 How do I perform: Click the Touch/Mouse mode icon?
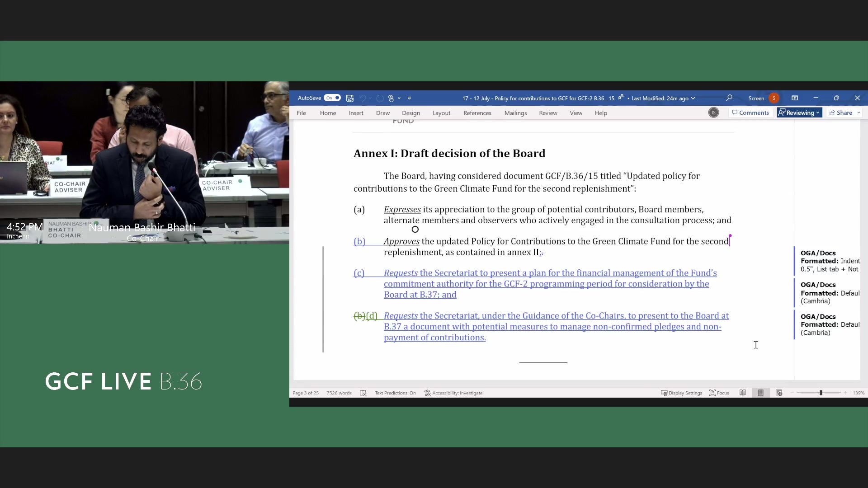[x=391, y=98]
